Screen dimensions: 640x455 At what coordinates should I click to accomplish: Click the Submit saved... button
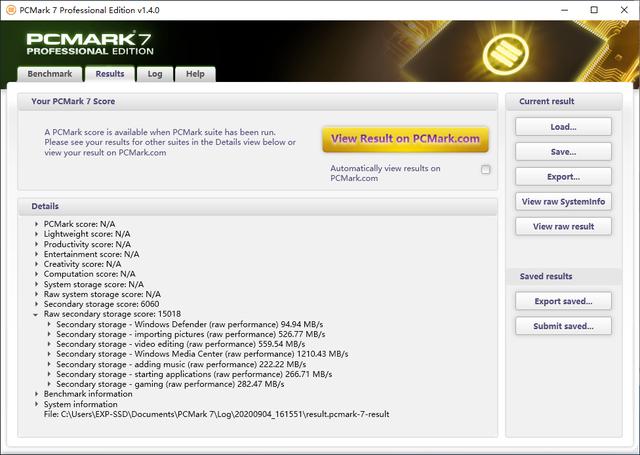(563, 326)
